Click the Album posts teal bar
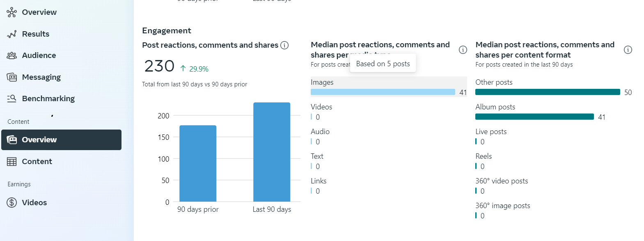644x241 pixels. [x=534, y=117]
